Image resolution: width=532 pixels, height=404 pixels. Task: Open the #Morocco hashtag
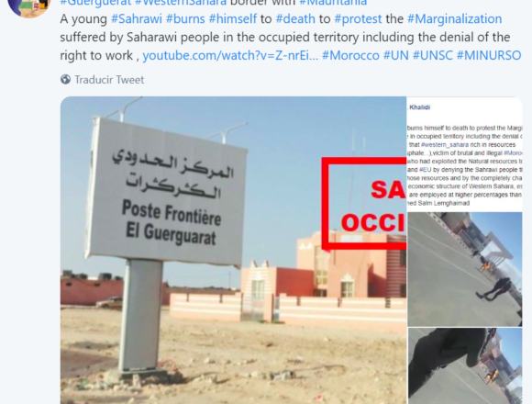[x=350, y=55]
